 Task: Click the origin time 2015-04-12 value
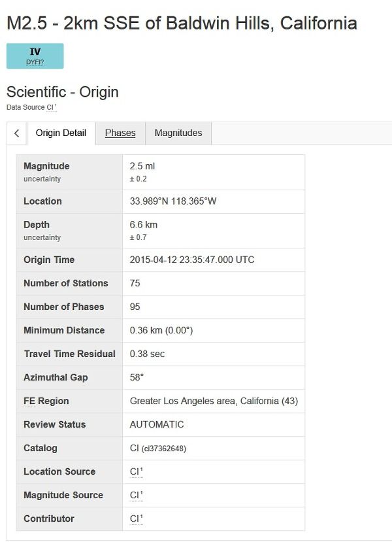[x=192, y=260]
